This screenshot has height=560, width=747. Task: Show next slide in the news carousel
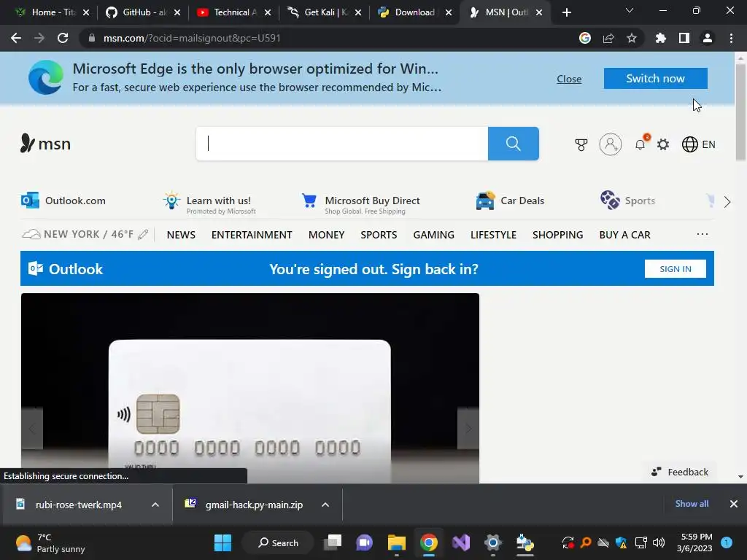468,428
